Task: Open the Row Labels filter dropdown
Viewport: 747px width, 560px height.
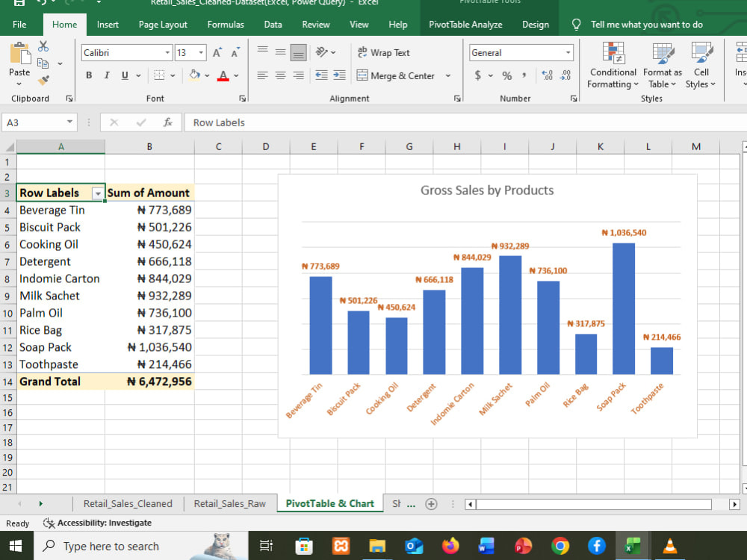Action: (98, 193)
